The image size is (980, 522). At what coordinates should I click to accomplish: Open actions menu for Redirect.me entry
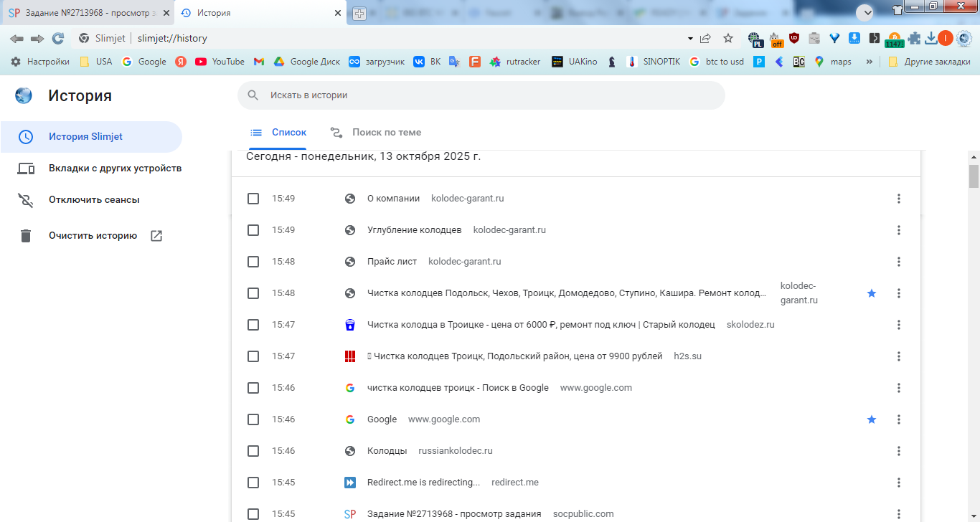(899, 483)
